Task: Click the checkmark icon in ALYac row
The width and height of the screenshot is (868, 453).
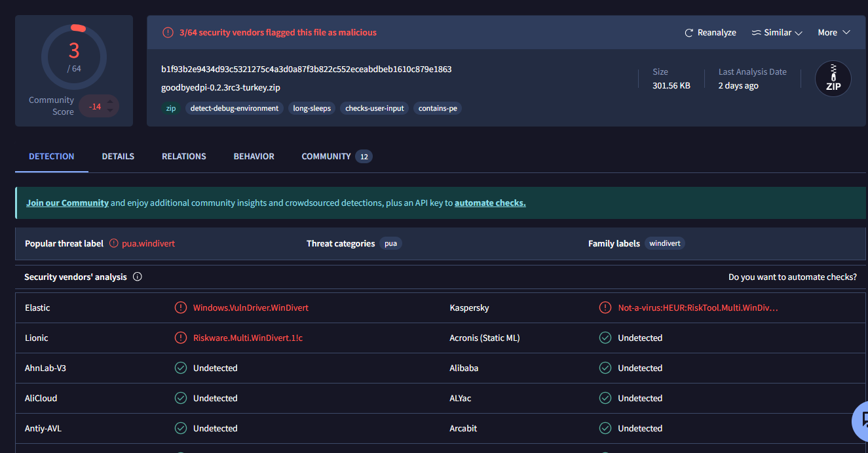Action: 605,398
